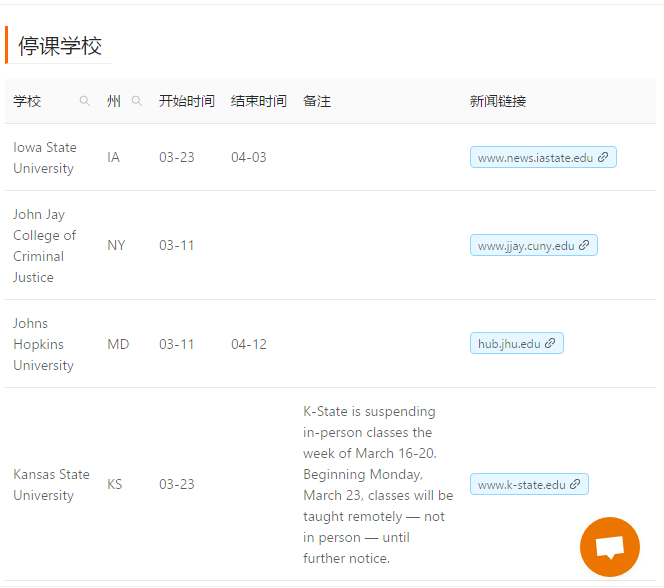This screenshot has height=588, width=664.
Task: Open the www.news.iastate.edu news link
Action: [x=543, y=157]
